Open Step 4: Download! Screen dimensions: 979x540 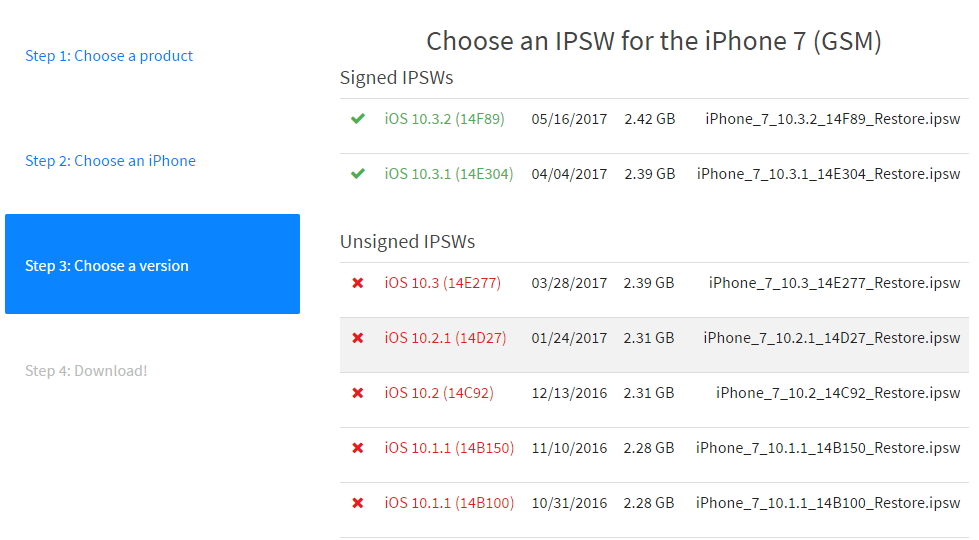click(86, 371)
